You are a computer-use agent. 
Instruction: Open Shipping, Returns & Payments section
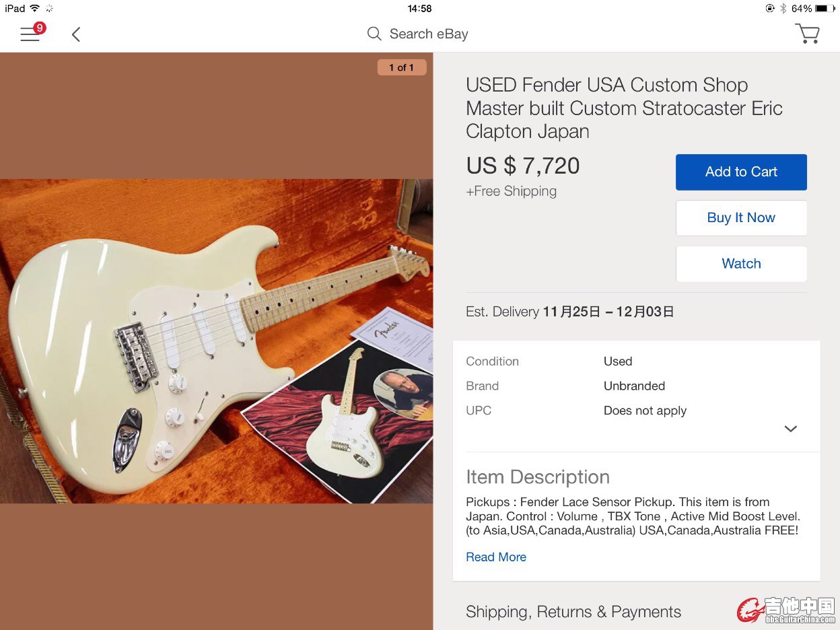(x=573, y=611)
